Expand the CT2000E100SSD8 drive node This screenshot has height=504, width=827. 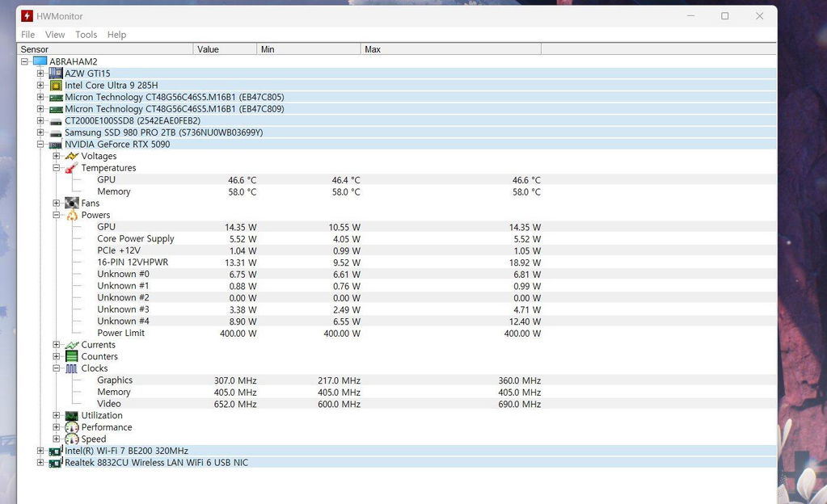(40, 120)
